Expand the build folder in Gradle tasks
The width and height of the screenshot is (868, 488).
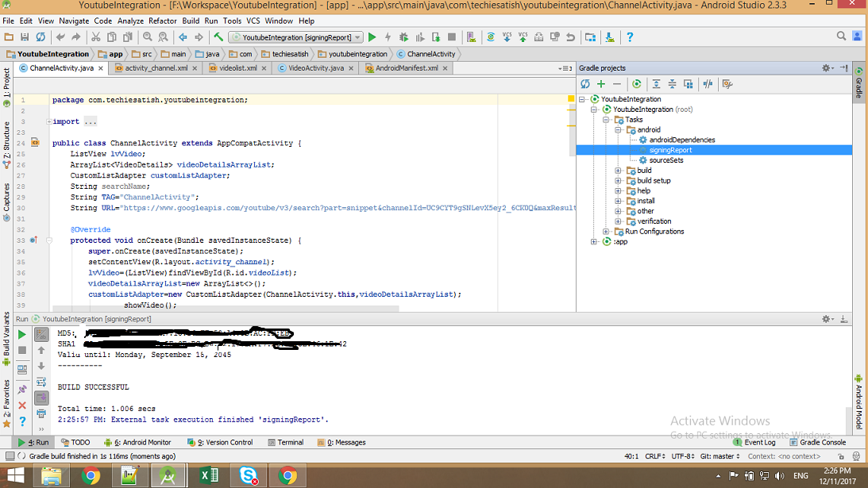point(618,171)
